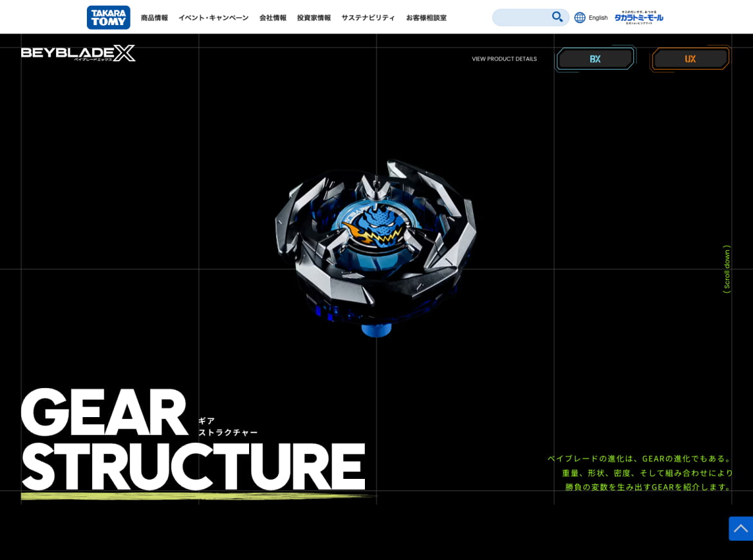Click the line 重量、形状、密度、そして組み合わせにより
The image size is (753, 560).
pos(647,473)
